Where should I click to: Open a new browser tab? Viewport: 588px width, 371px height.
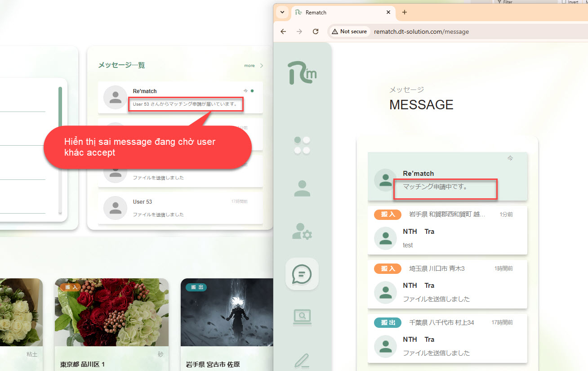[404, 12]
